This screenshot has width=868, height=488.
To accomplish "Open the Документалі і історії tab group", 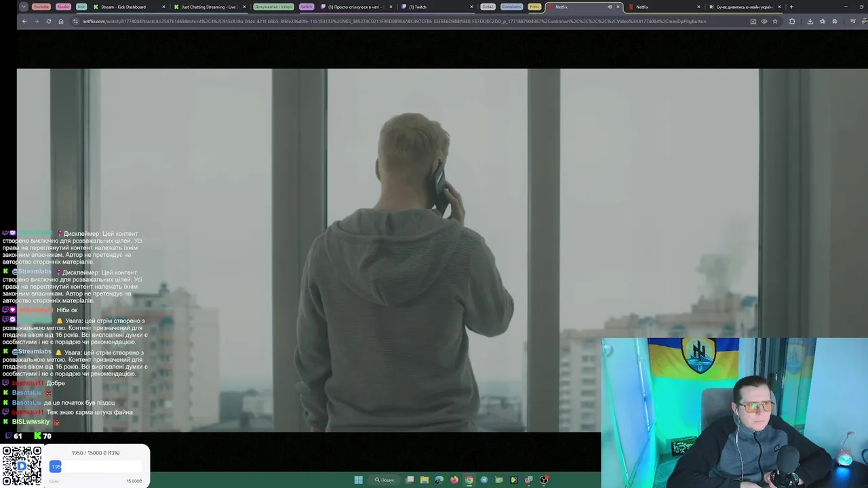I will [x=273, y=7].
